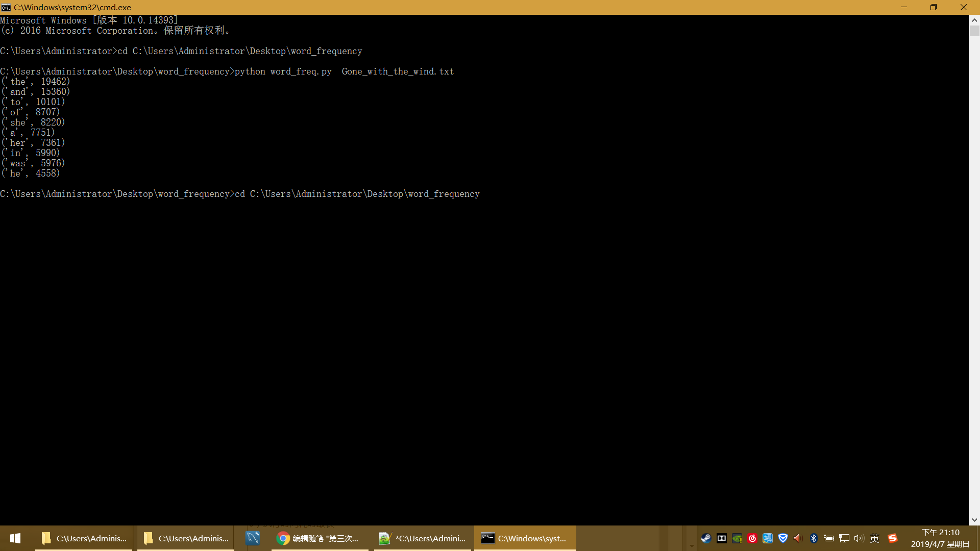Open the NetEase Cloud Music tray icon
Screen dimensions: 980x551
pyautogui.click(x=752, y=538)
